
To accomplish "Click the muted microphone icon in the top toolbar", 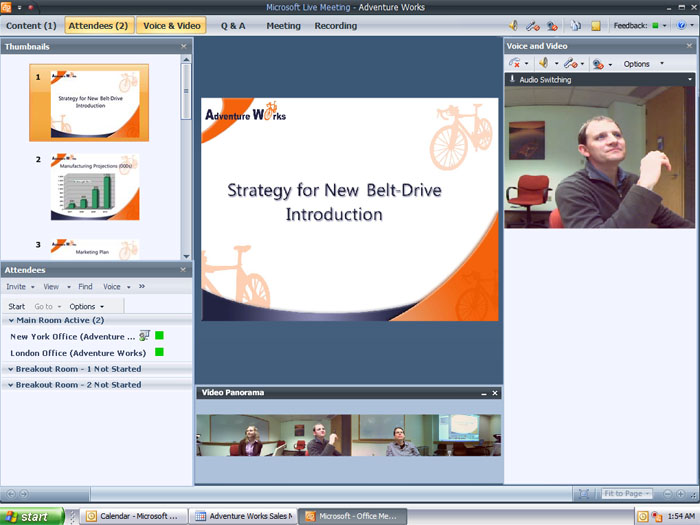I will [x=532, y=26].
